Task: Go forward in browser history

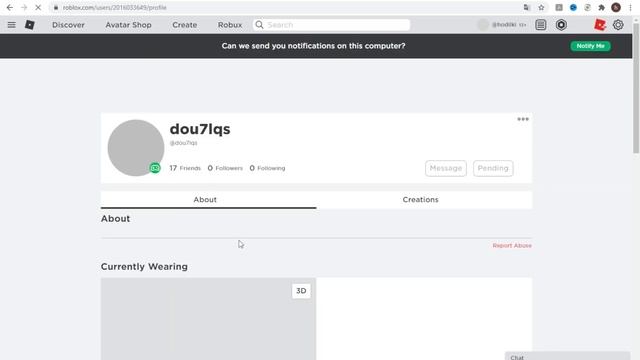Action: coord(24,7)
